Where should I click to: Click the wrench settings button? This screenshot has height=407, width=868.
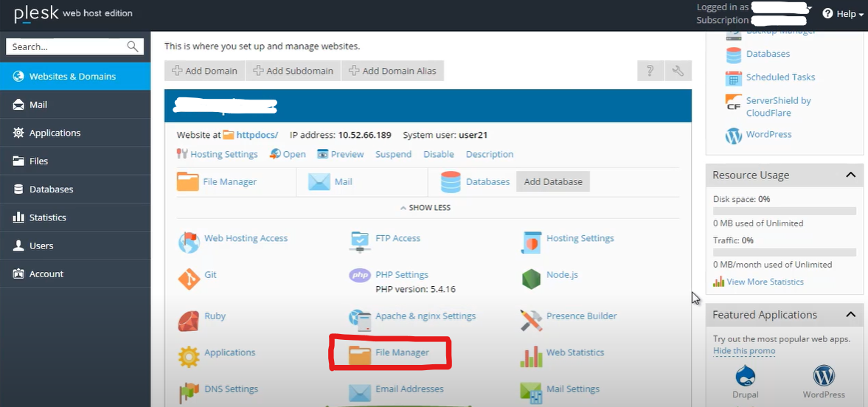coord(678,71)
